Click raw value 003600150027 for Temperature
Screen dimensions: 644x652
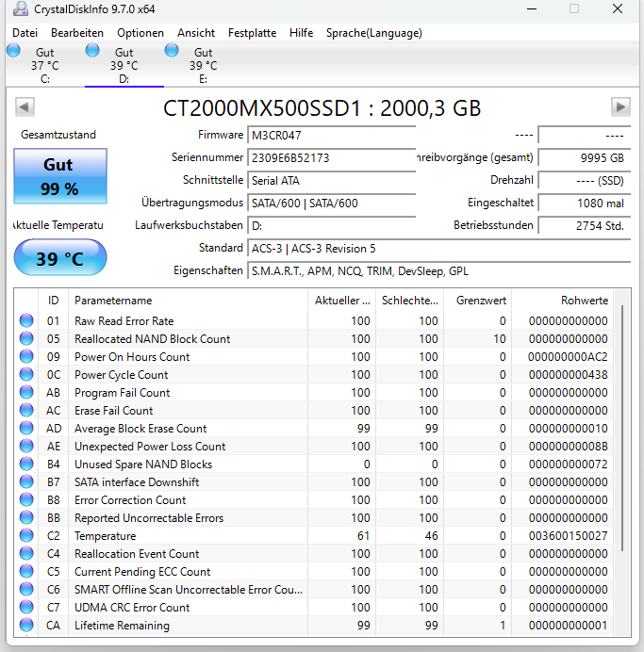pos(568,535)
